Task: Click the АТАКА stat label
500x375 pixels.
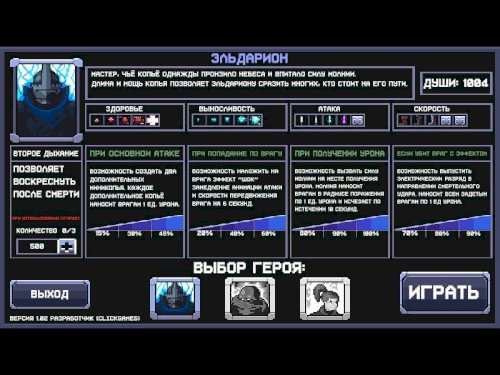Action: tap(329, 109)
